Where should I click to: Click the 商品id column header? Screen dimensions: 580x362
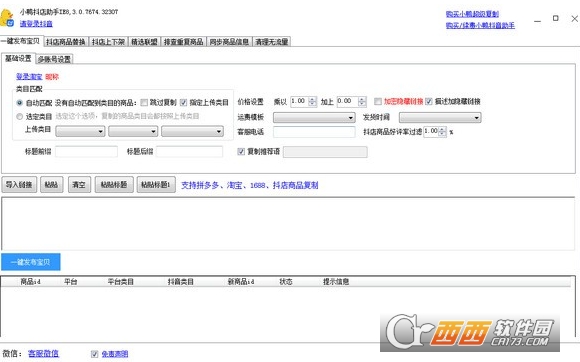30,282
